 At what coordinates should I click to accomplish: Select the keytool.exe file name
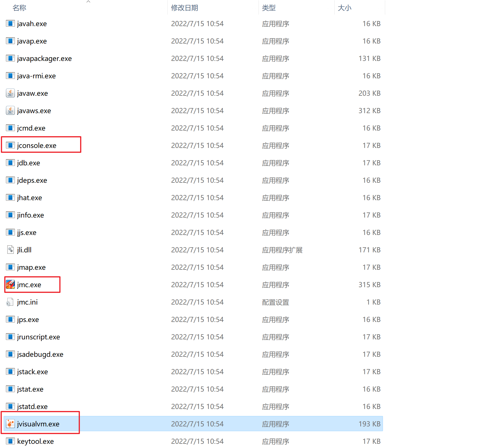pos(35,441)
